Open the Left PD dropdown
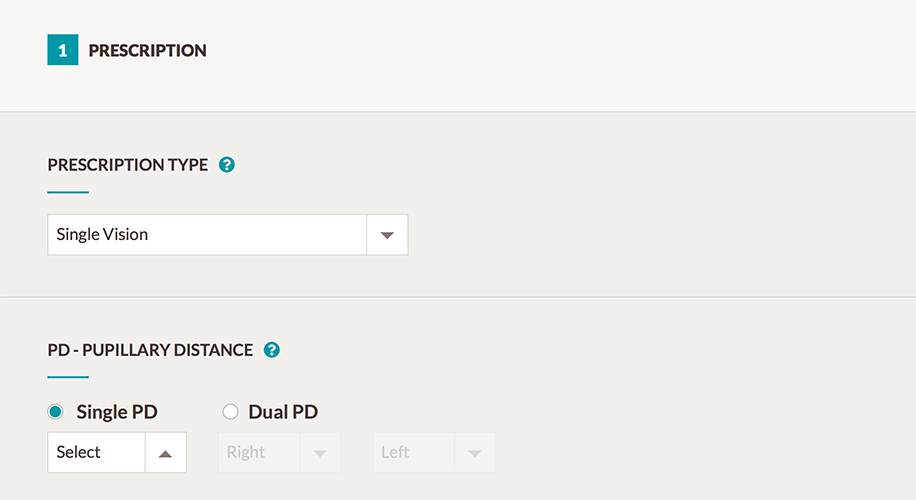Screen dimensions: 916x500 click(x=434, y=453)
